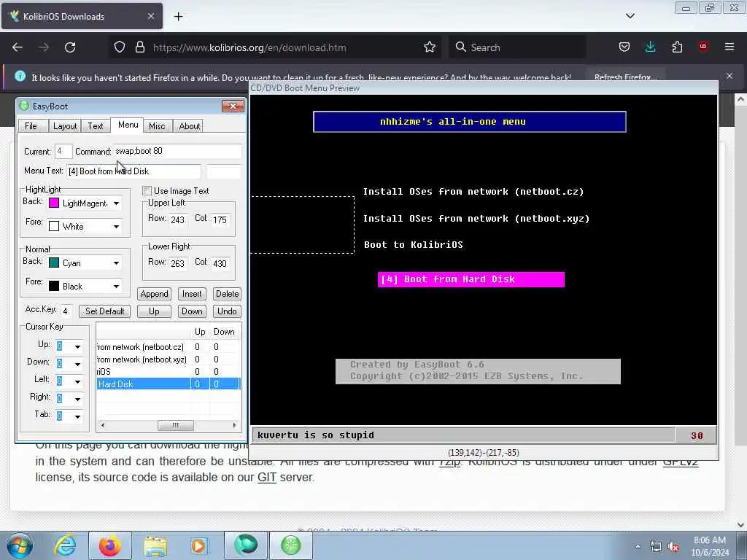Screen dimensions: 747x560
Task: Click the LightMagenta color swatch
Action: (x=54, y=203)
